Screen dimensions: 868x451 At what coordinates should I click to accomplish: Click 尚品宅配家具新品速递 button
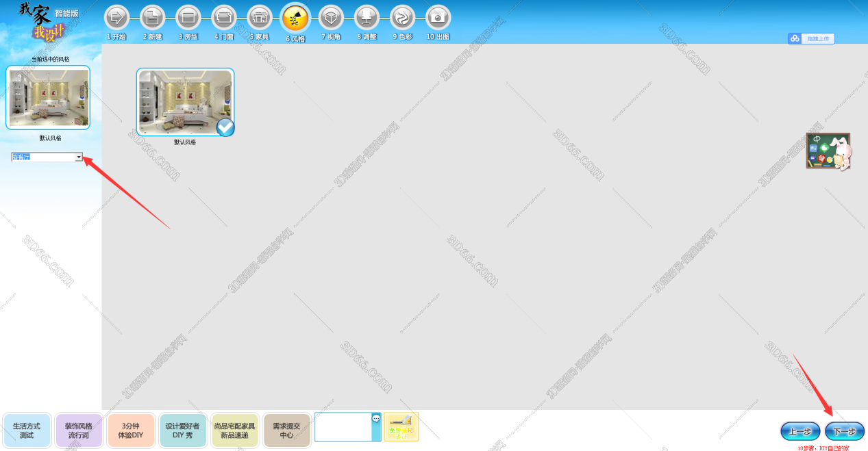pos(234,430)
